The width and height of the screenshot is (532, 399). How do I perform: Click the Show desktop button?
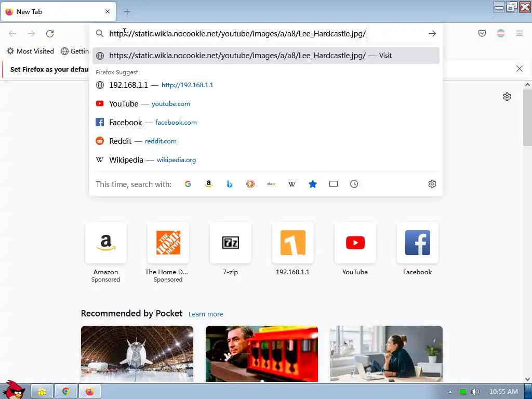(528, 392)
